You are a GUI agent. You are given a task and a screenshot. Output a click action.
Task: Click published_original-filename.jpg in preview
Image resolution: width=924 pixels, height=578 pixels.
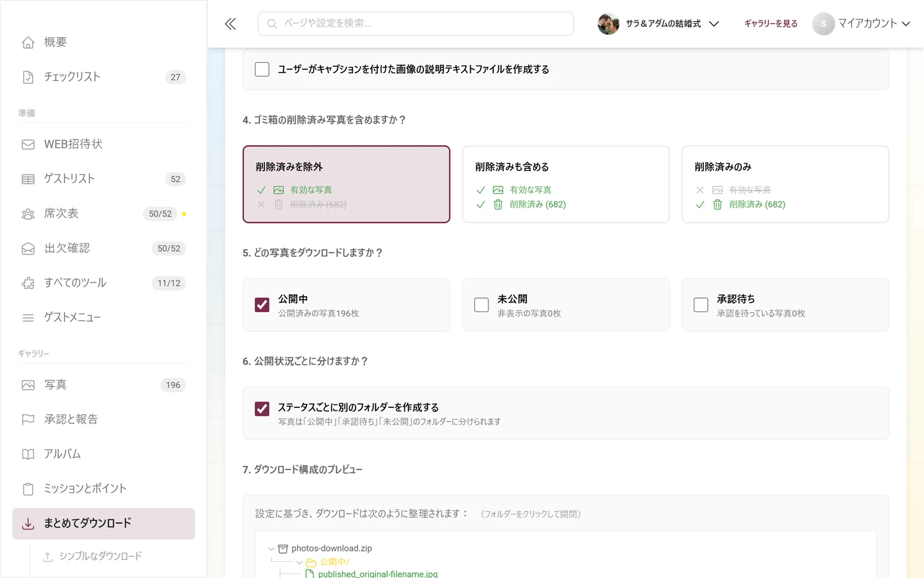tap(378, 574)
